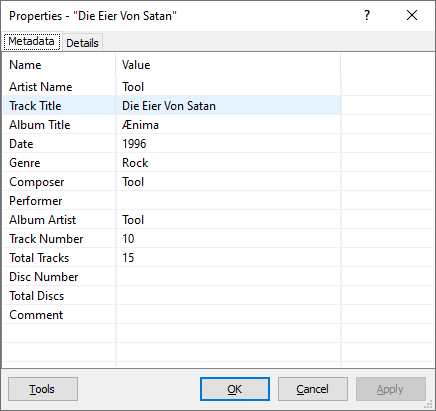Confirm changes with OK button
The image size is (436, 411).
click(235, 389)
